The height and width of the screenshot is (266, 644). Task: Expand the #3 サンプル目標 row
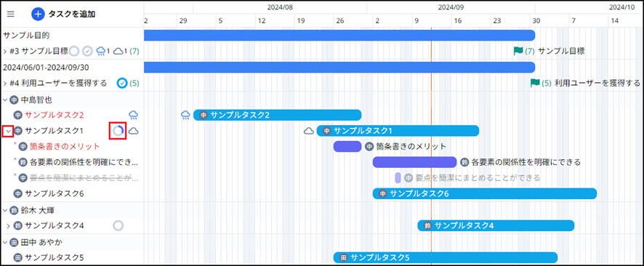point(5,52)
